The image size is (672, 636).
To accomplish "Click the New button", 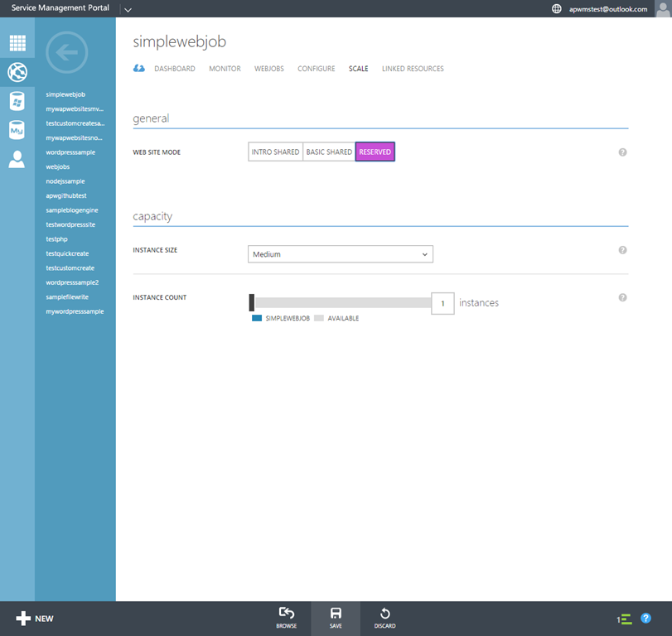I will [35, 619].
